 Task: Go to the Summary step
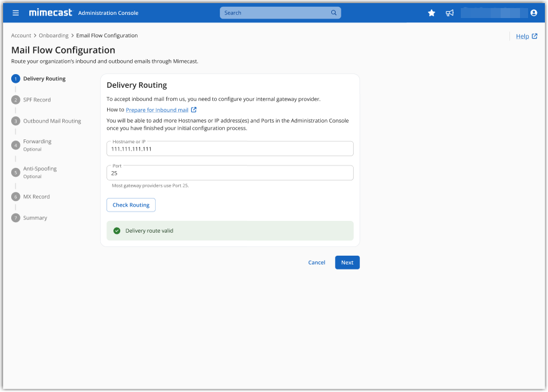point(35,218)
